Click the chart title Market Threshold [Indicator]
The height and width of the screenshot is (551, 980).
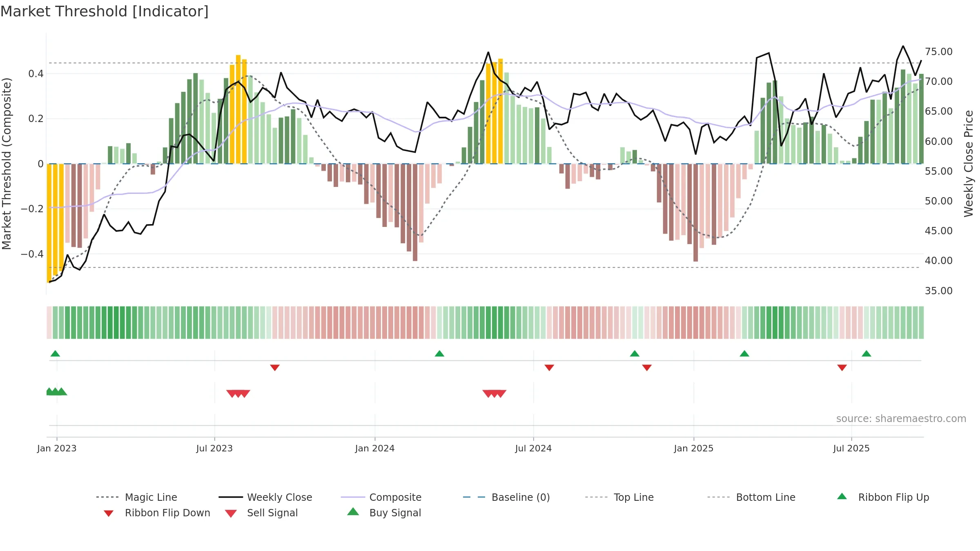(x=105, y=11)
